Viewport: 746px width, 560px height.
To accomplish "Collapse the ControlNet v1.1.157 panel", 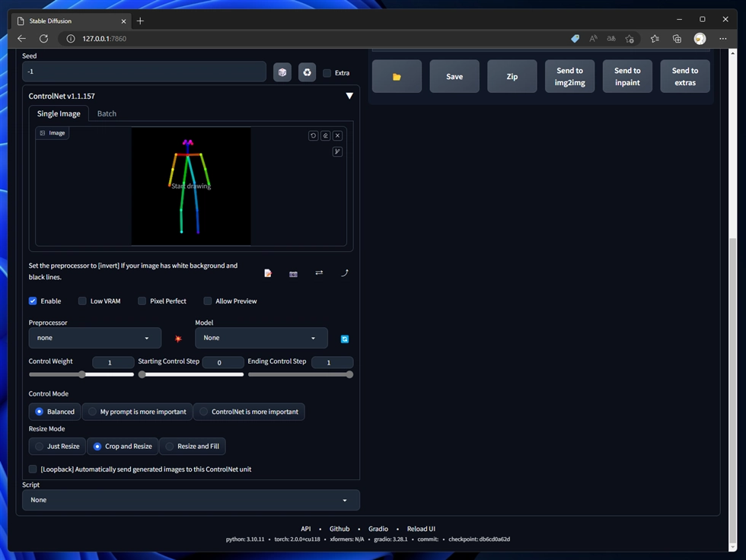I will coord(349,96).
